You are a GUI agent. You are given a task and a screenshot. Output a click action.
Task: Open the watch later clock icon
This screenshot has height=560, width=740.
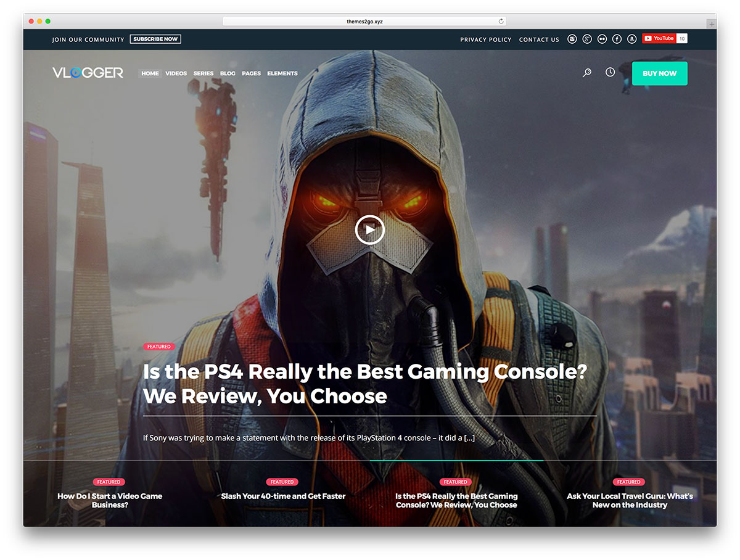point(610,72)
